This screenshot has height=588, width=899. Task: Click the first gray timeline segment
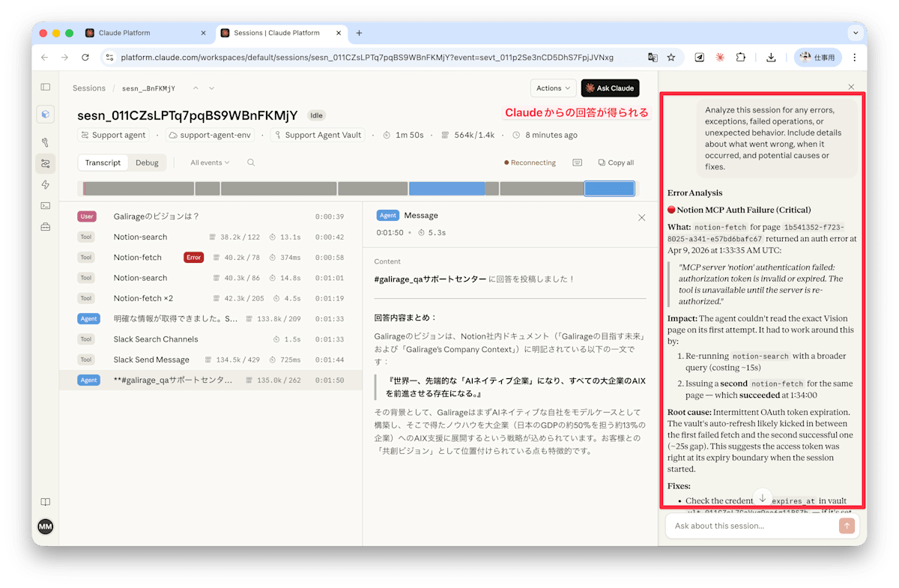(139, 189)
